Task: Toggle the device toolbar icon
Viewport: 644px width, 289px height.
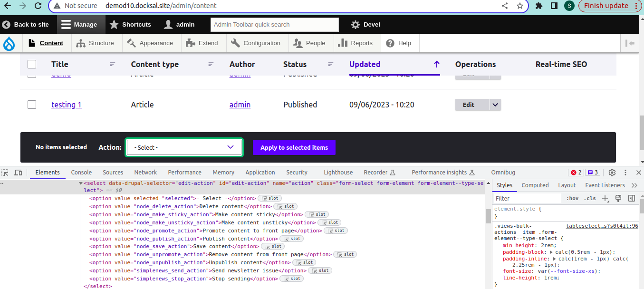Action: click(x=18, y=173)
